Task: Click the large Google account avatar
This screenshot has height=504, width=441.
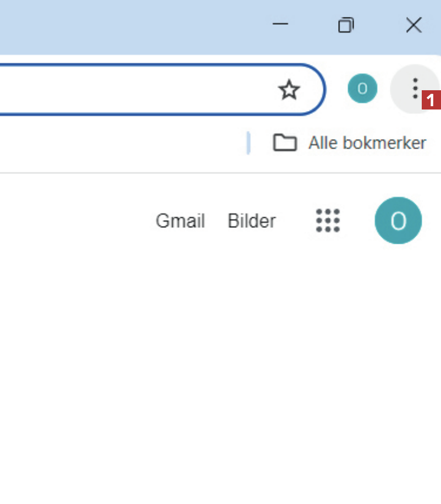Action: 398,221
